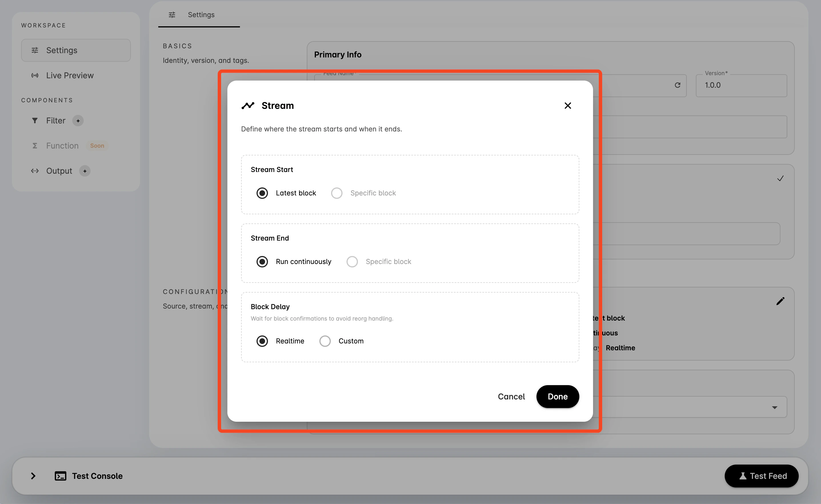The image size is (821, 504).
Task: Click the refresh icon in Feed Name field
Action: (x=677, y=85)
